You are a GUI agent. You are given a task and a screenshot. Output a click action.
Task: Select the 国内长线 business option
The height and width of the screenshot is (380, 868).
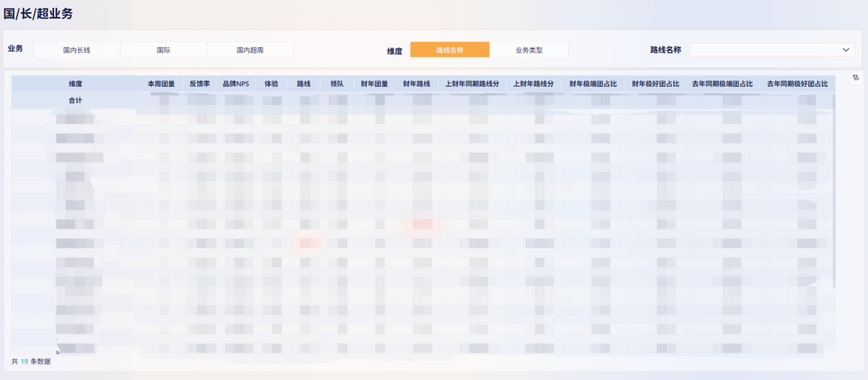77,51
